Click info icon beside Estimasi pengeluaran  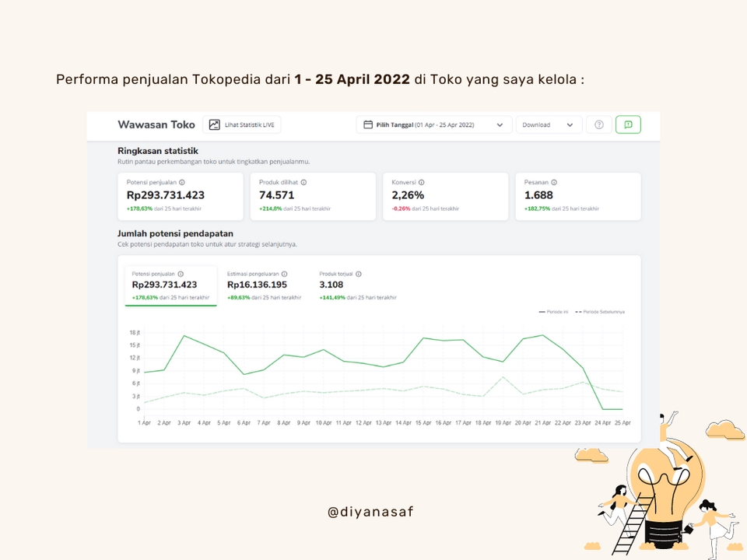285,274
